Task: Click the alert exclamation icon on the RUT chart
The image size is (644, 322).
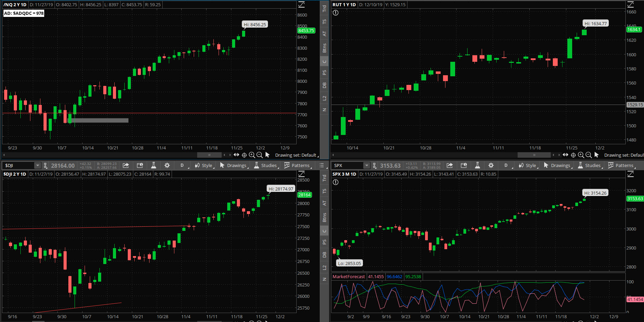Action: 336,13
